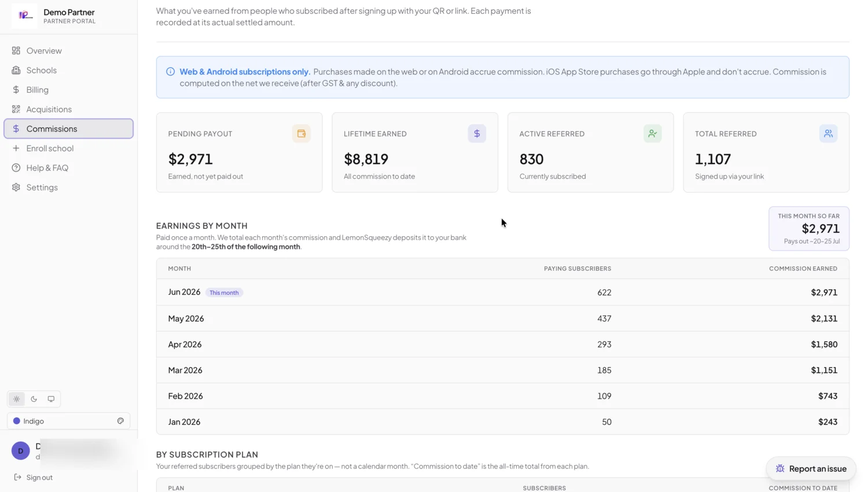The width and height of the screenshot is (868, 492).
Task: Select system theme monitor icon
Action: (51, 399)
